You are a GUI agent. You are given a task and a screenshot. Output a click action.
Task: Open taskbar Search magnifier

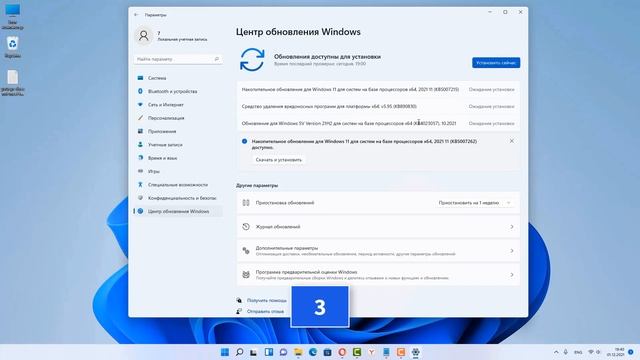click(240, 352)
